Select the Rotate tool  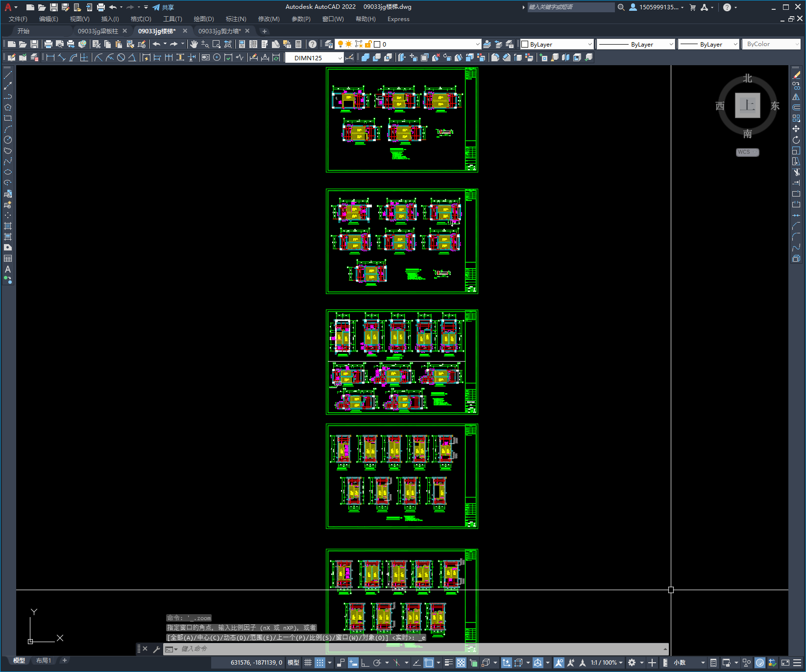pos(796,140)
